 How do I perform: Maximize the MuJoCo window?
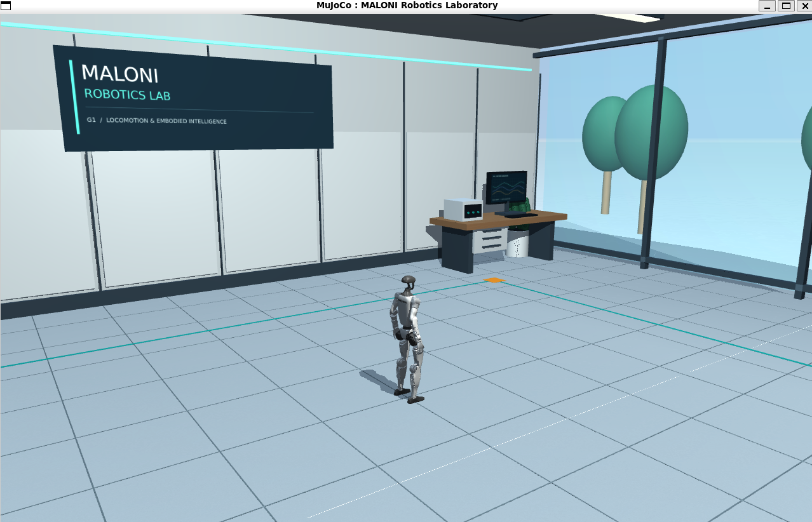(x=786, y=5)
